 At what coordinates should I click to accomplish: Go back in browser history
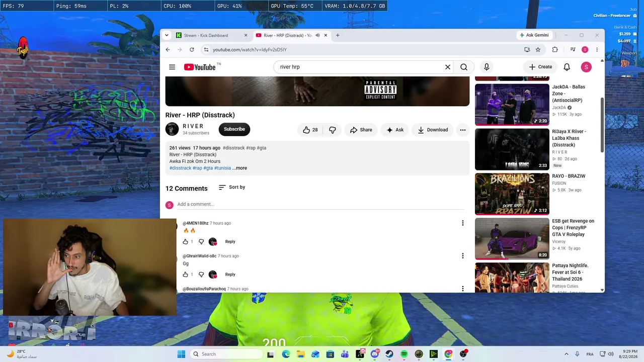point(168,49)
